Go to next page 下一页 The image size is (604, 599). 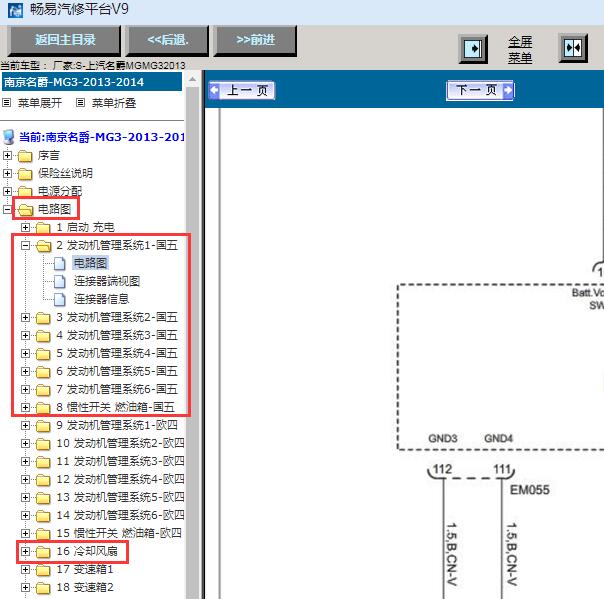[x=480, y=91]
